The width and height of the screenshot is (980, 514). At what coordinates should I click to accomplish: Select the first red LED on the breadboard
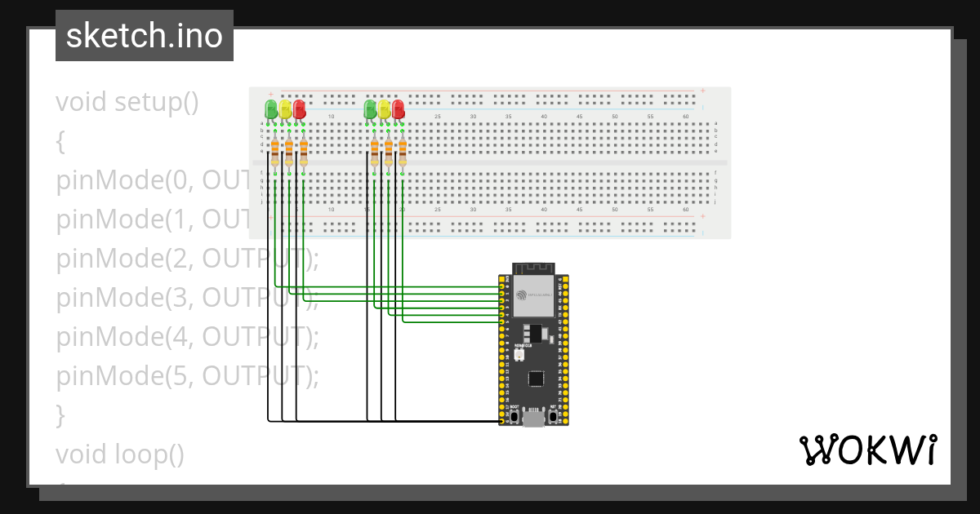[x=299, y=109]
